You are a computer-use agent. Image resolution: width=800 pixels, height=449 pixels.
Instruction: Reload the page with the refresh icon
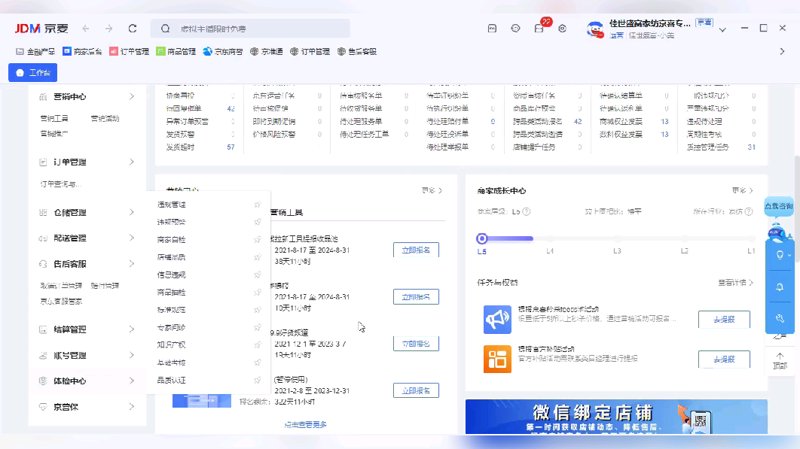coord(133,29)
